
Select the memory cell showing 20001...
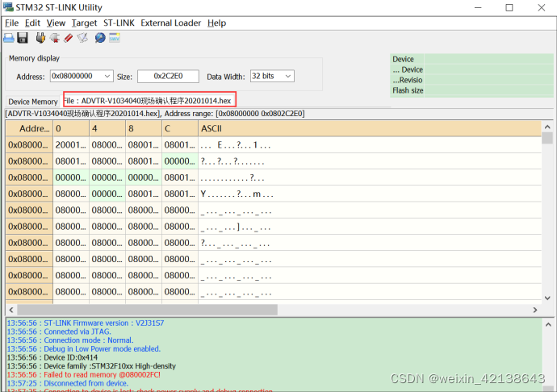(x=71, y=145)
